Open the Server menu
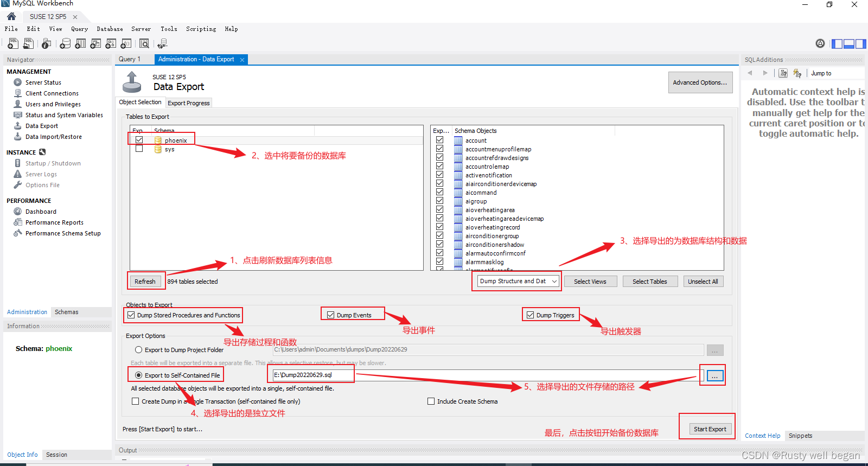868x466 pixels. (141, 29)
